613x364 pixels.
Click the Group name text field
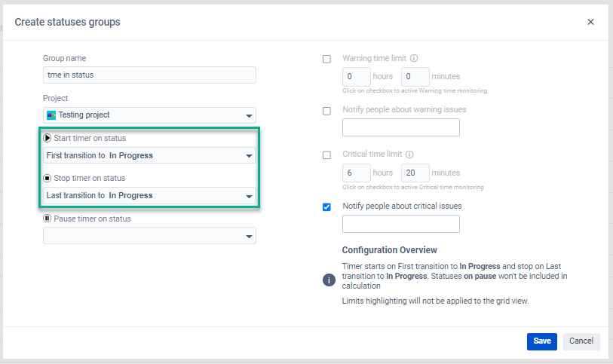tap(149, 75)
